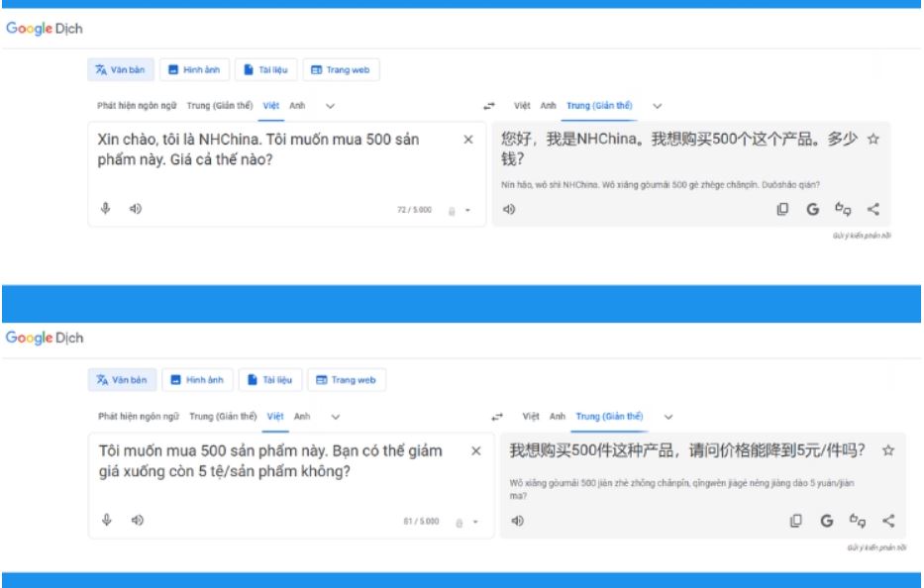This screenshot has width=924, height=588.
Task: Expand target language list in the top translator
Action: (x=657, y=106)
